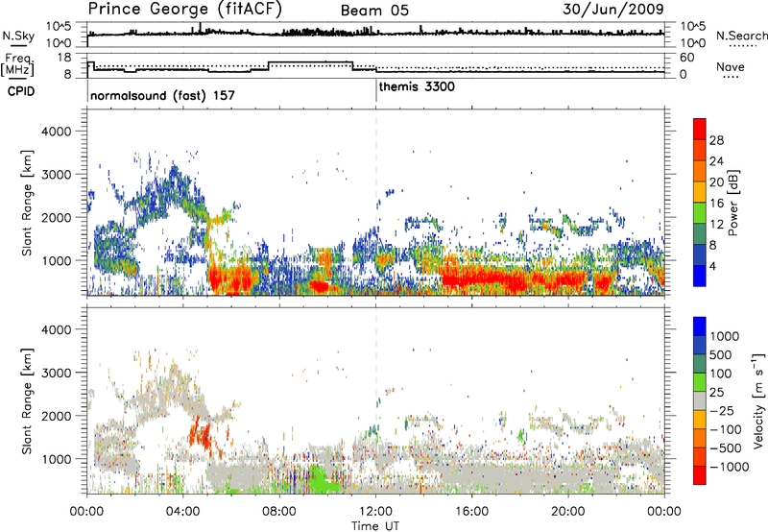Click the '18' frequency axis tick
768x532 pixels.
(x=64, y=58)
